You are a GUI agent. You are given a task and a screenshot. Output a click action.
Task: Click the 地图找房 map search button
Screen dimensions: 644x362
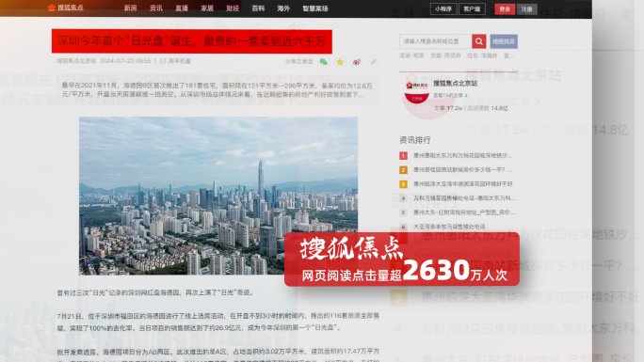coord(504,41)
